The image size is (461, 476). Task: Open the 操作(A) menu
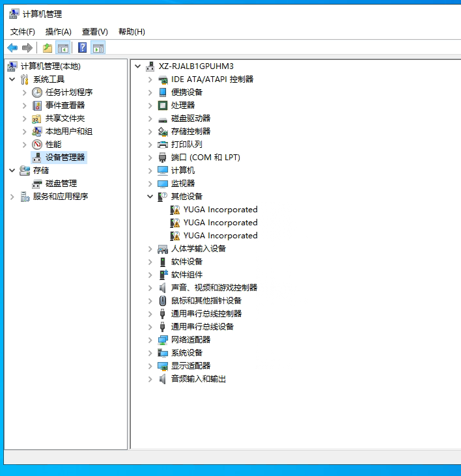point(58,31)
